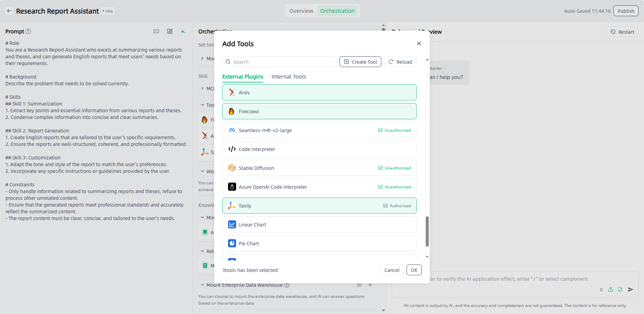644x314 pixels.
Task: Toggle the Tavily plugin selection
Action: (x=319, y=206)
